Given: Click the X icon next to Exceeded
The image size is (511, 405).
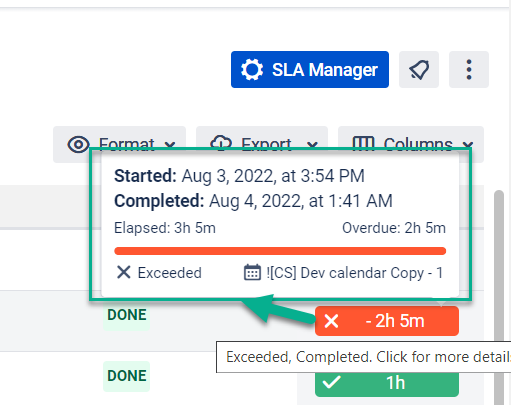Looking at the screenshot, I should click(124, 272).
